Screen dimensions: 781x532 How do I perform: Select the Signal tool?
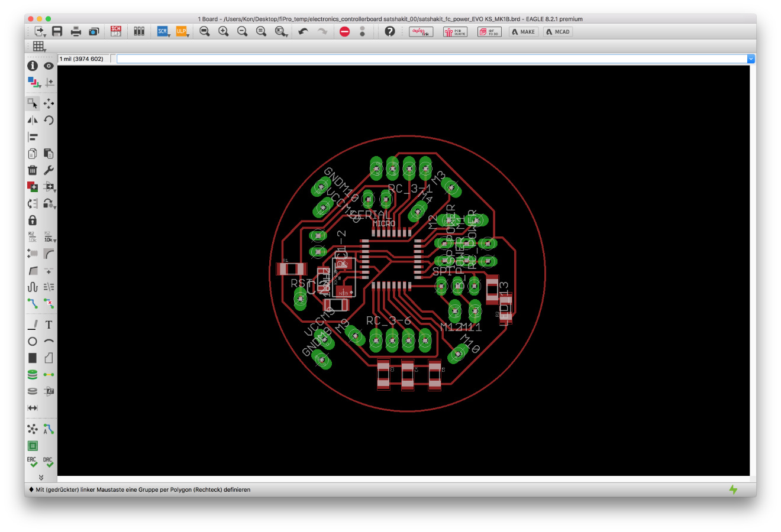pos(49,374)
